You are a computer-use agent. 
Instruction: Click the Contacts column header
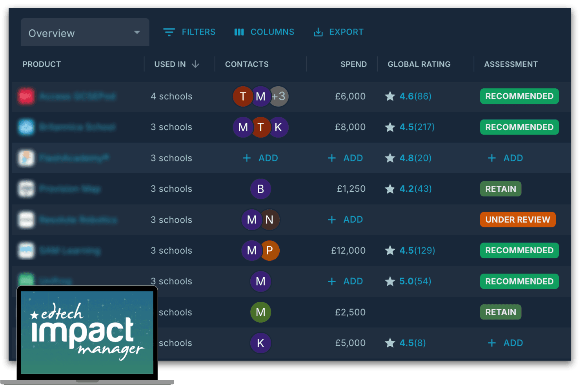pyautogui.click(x=247, y=64)
